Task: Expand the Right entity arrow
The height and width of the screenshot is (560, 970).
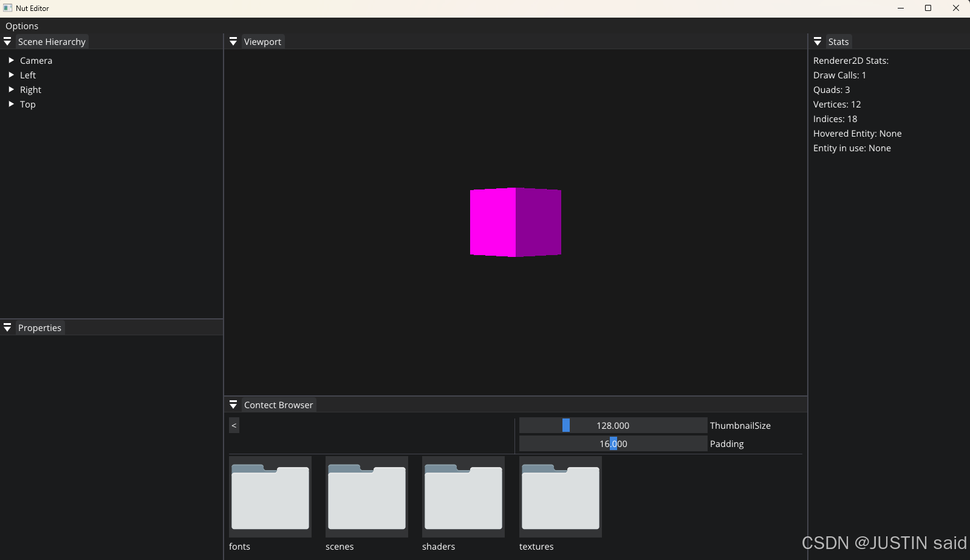Action: coord(11,90)
